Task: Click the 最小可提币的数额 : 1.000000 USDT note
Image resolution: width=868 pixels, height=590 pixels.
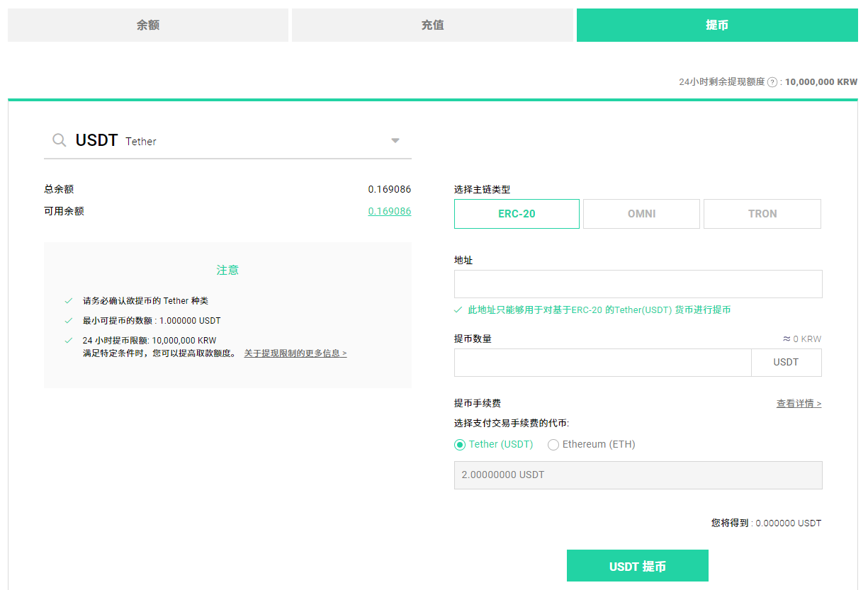Action: [x=152, y=320]
